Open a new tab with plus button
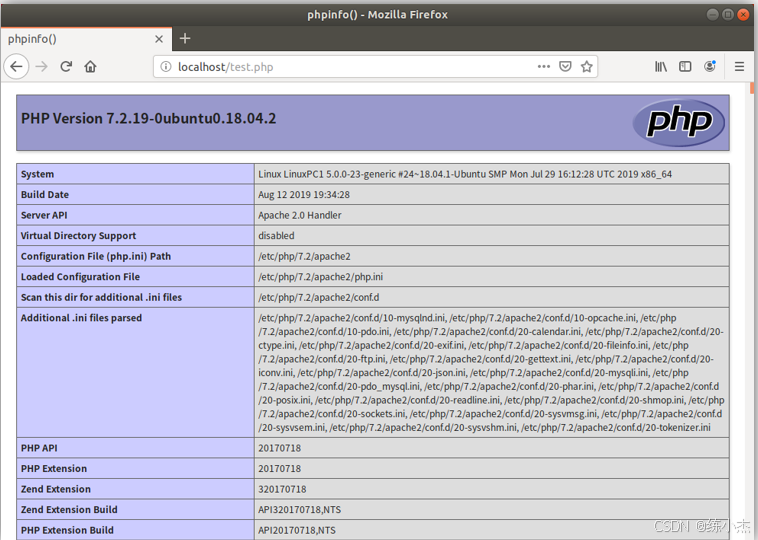Image resolution: width=758 pixels, height=540 pixels. coord(185,39)
